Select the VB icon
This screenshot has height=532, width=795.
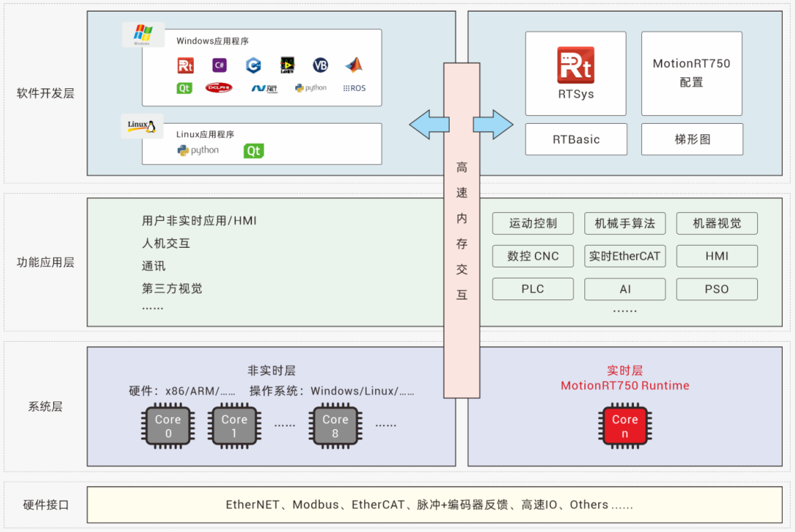click(x=318, y=65)
